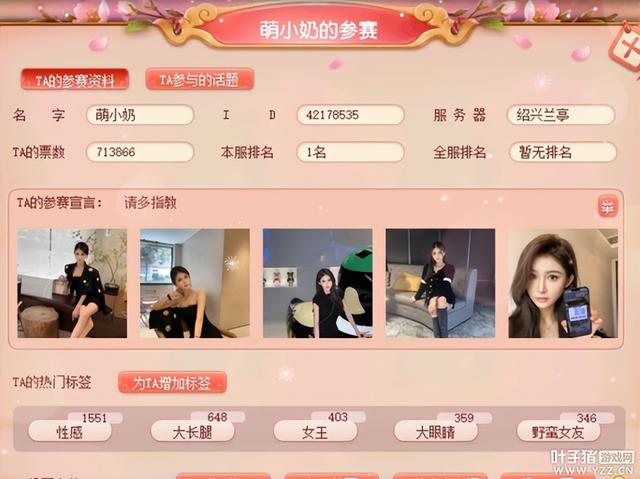The height and width of the screenshot is (479, 640).
Task: Select the 性感 tag
Action: pyautogui.click(x=70, y=431)
